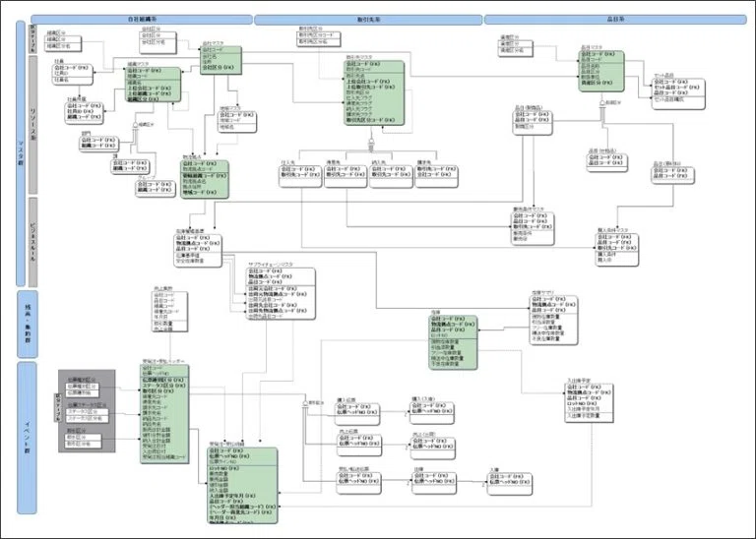Click the 組織区分 entity at top left
Image resolution: width=756 pixels, height=539 pixels.
coord(63,43)
